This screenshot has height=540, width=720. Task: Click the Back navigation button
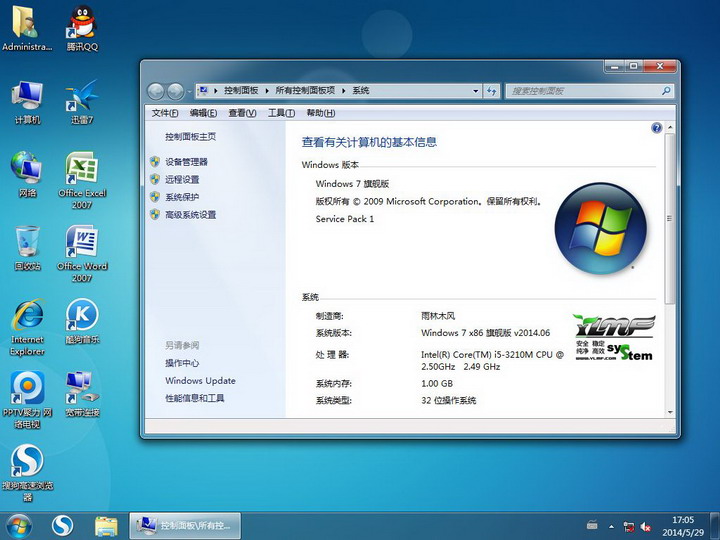[x=156, y=91]
